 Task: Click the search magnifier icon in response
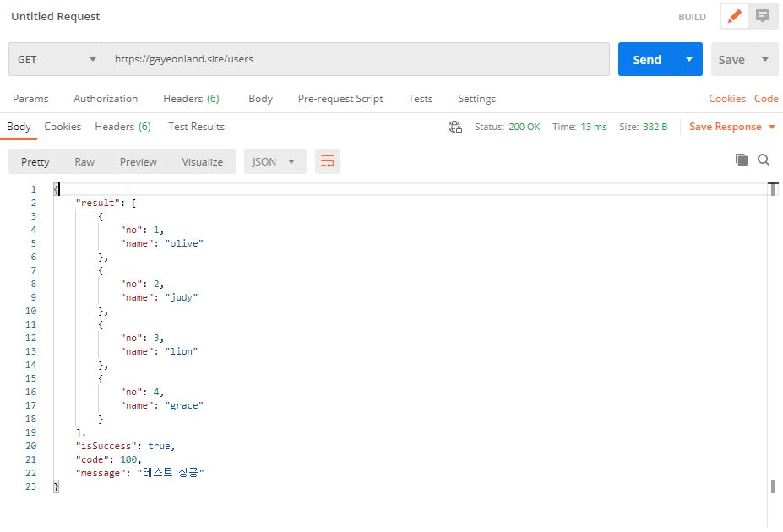click(x=764, y=160)
